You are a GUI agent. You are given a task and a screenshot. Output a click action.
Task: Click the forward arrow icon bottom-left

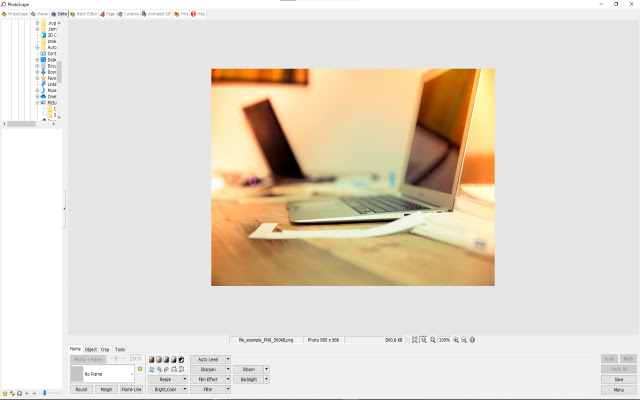34,393
